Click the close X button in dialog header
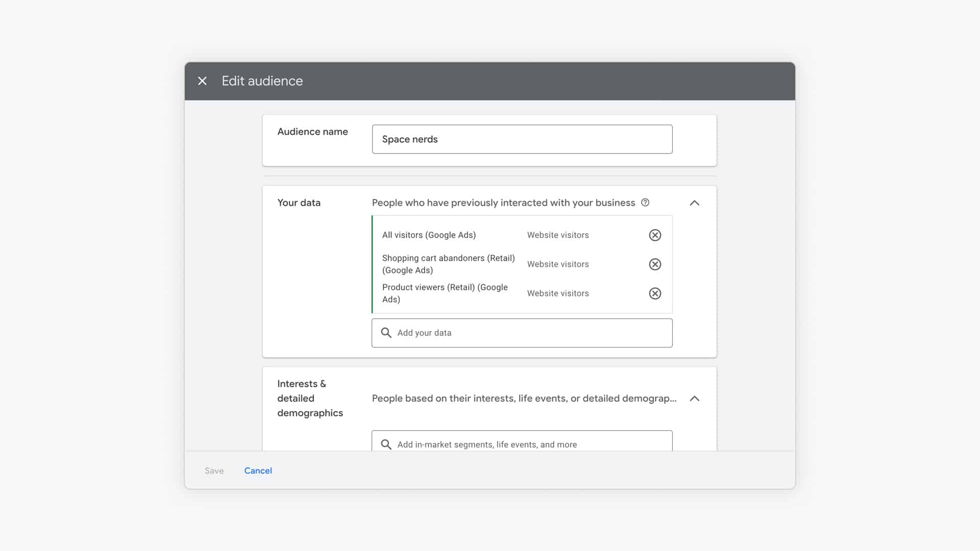This screenshot has height=551, width=980. pos(203,81)
